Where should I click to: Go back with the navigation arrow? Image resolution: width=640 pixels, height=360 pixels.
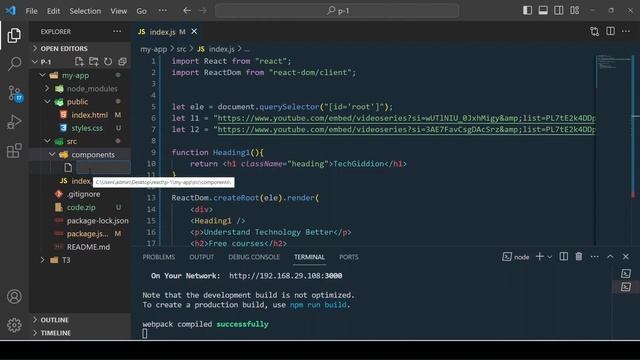[x=187, y=11]
